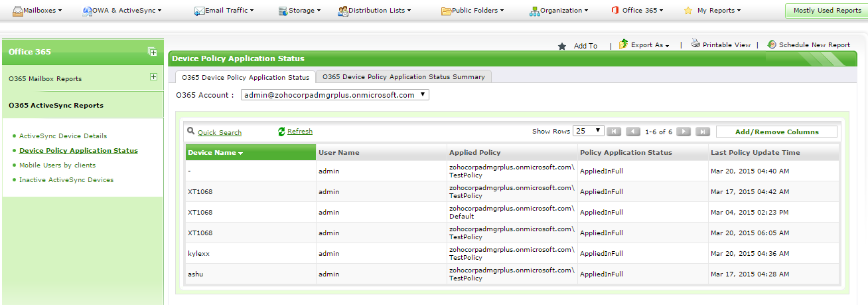Select O365 ActiveSync Reports heading
Image resolution: width=868 pixels, height=305 pixels.
pos(56,105)
